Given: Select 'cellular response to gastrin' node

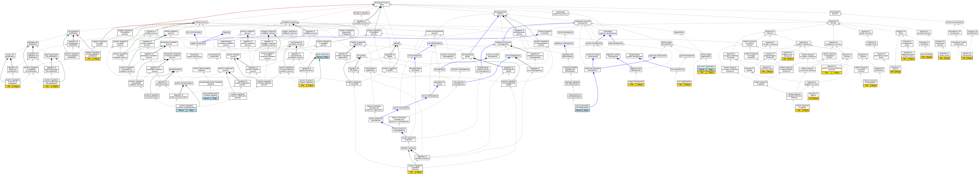Looking at the screenshot, I should click(x=802, y=108).
